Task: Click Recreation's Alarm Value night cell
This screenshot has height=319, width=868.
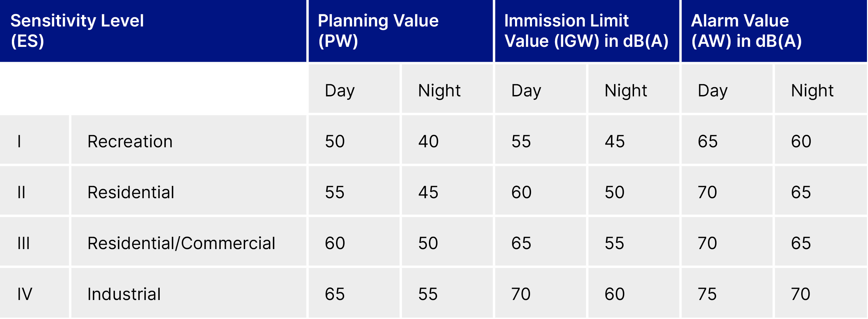Action: (801, 141)
